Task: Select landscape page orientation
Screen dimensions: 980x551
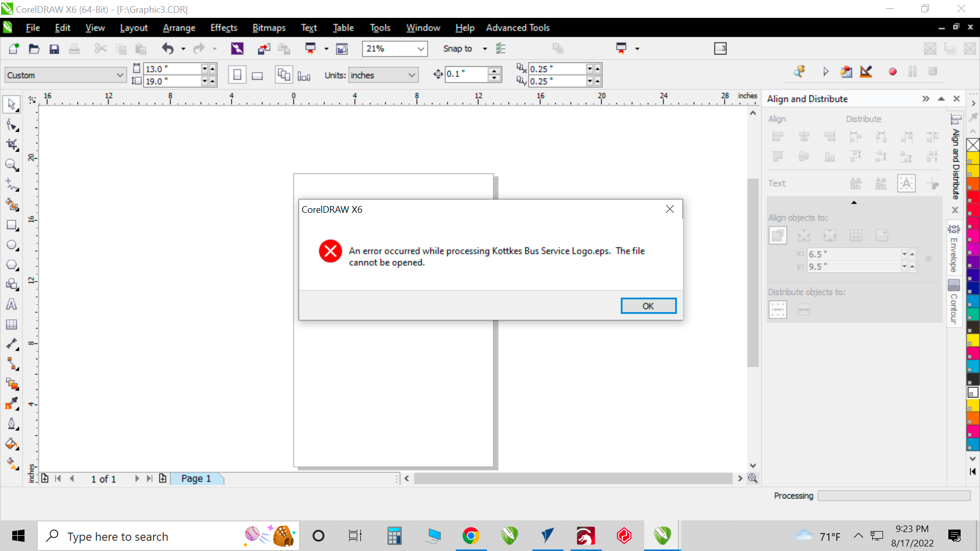Action: [257, 76]
